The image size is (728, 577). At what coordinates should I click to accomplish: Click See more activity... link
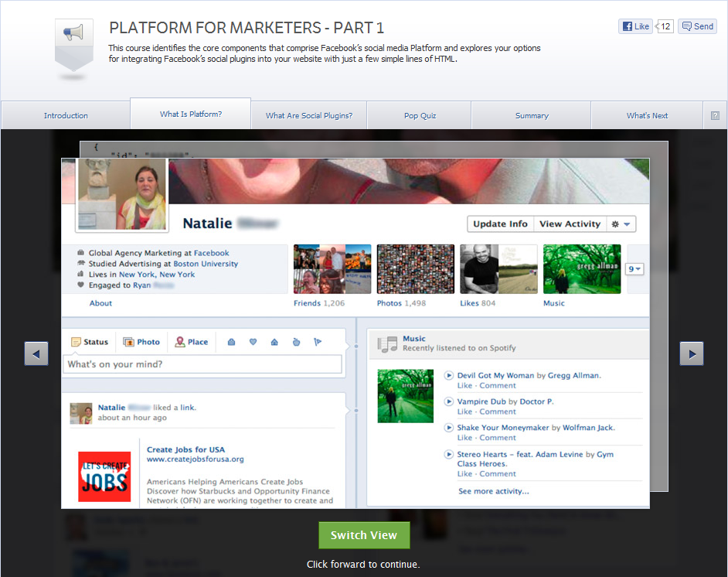[x=494, y=491]
